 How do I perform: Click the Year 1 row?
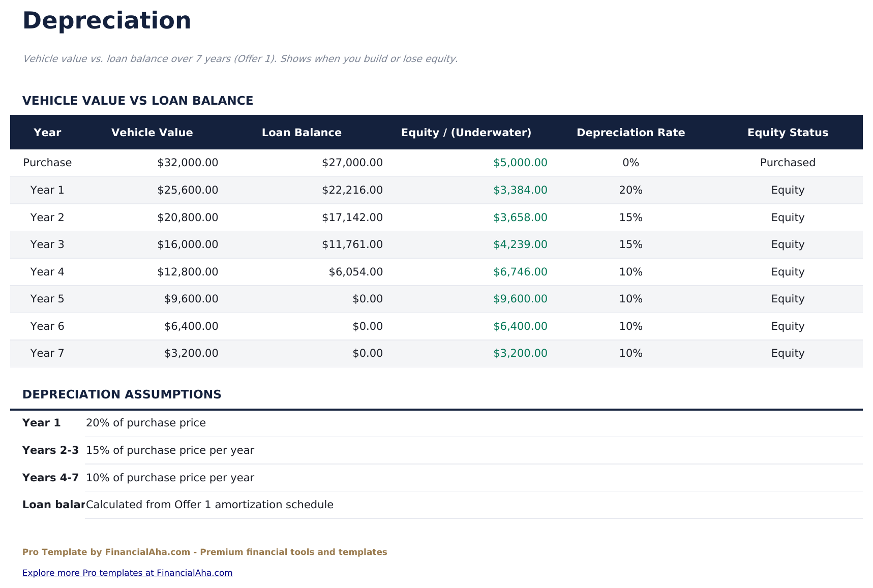pyautogui.click(x=47, y=190)
